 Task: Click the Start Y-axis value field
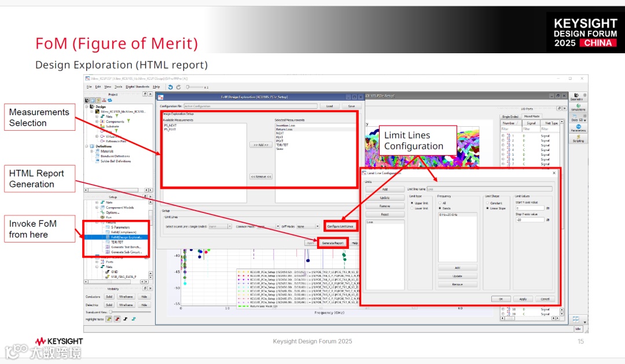(x=530, y=208)
